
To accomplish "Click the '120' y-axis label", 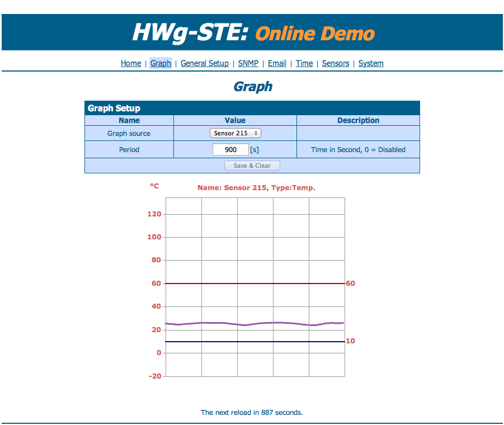I will pyautogui.click(x=154, y=214).
